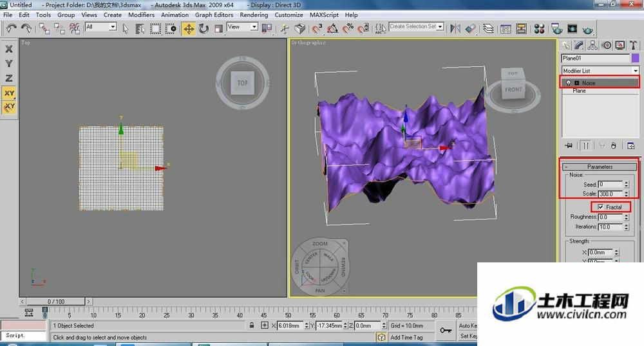Click the Seed value field
644x346 pixels.
[x=611, y=185]
